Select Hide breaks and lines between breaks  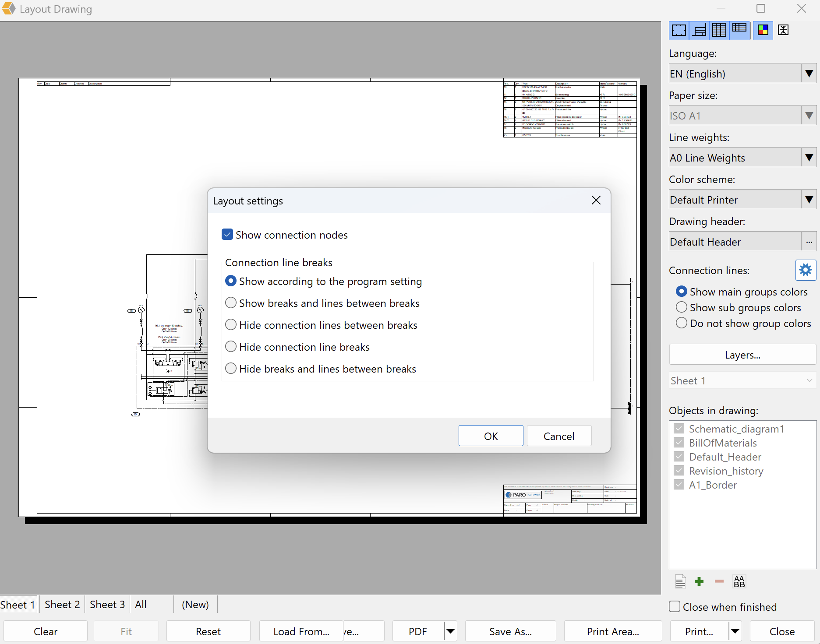tap(231, 369)
